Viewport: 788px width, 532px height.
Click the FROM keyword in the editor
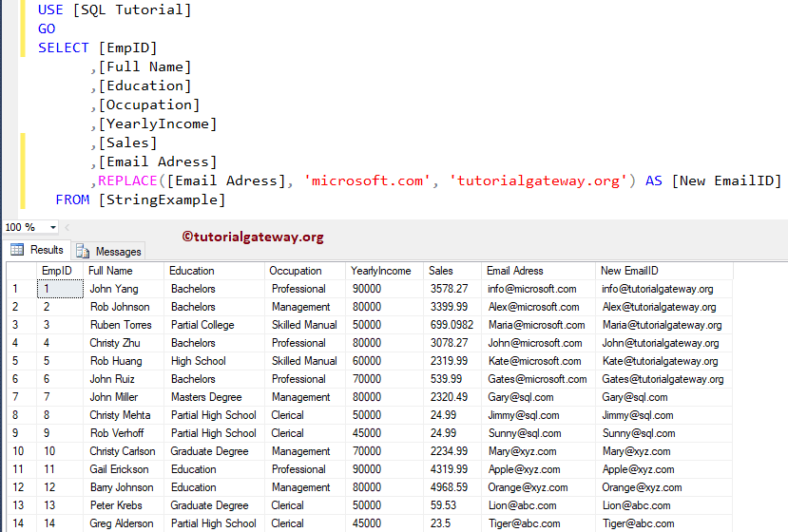pos(72,199)
